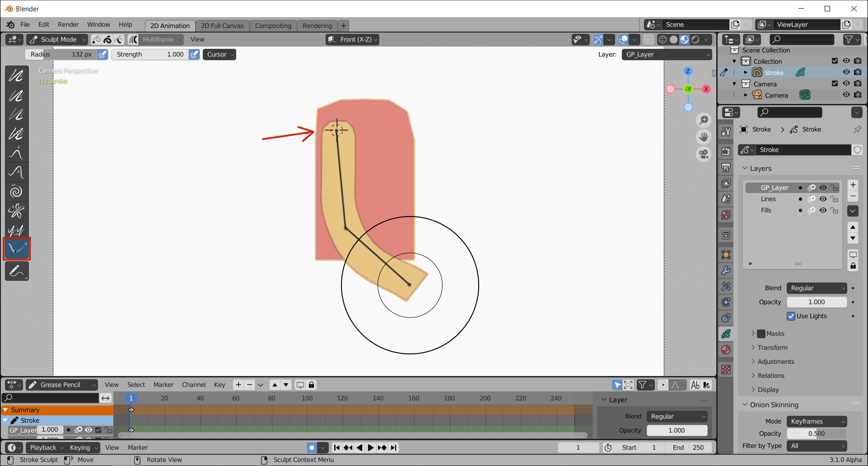The image size is (868, 466).
Task: Open the Modifiers wrench properties tab
Action: 726,270
